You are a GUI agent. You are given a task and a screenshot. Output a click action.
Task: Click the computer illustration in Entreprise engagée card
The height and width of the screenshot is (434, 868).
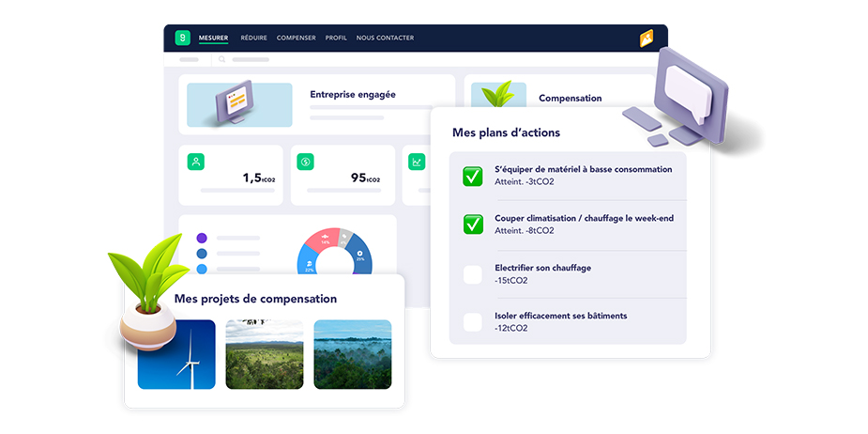238,104
